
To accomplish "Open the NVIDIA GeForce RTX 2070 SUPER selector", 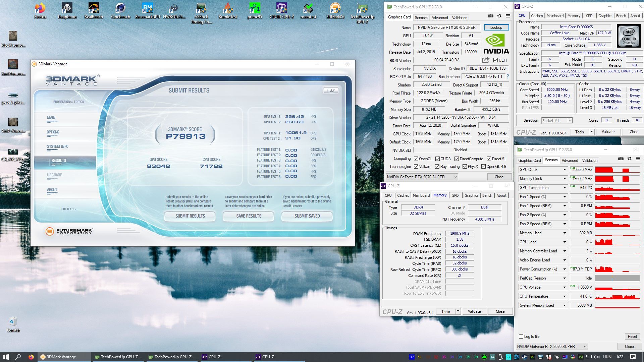I will 421,177.
